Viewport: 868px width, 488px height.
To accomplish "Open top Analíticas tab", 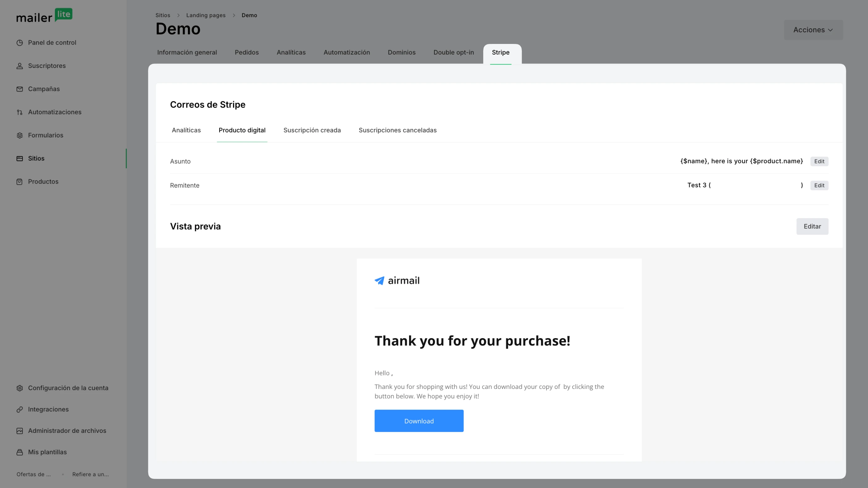I will point(291,53).
